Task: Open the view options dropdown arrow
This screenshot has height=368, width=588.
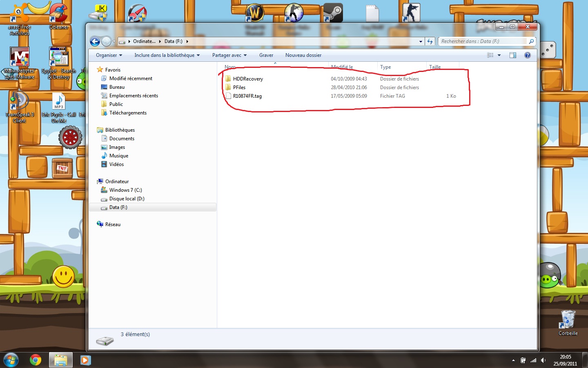Action: tap(499, 55)
